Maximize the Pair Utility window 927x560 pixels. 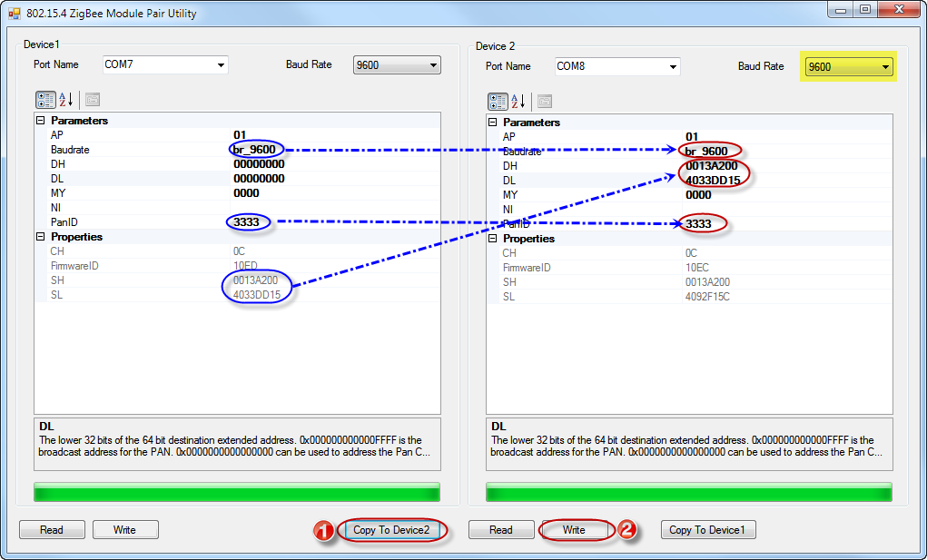[x=865, y=9]
